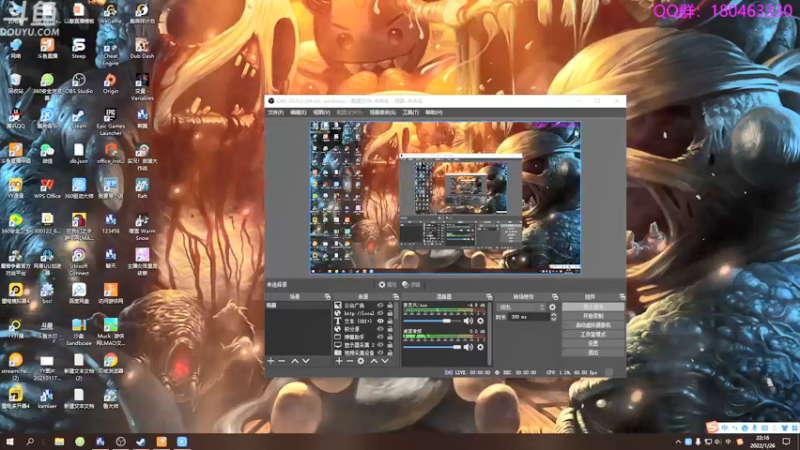Mute the 麦克风/Aux speaker icon
The width and height of the screenshot is (800, 450).
pos(468,321)
